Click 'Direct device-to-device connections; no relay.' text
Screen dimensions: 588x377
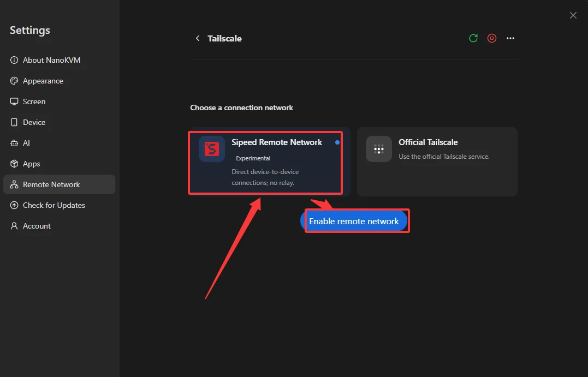[265, 177]
